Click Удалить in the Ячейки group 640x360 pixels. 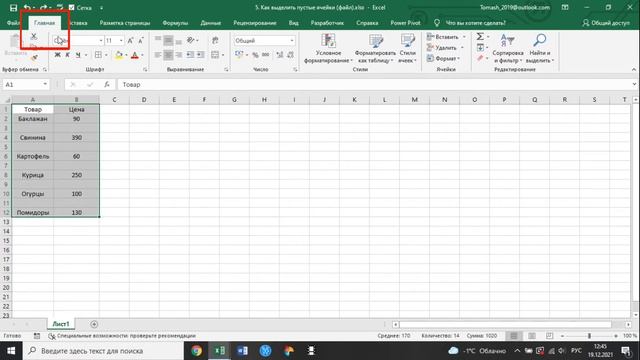click(x=442, y=48)
